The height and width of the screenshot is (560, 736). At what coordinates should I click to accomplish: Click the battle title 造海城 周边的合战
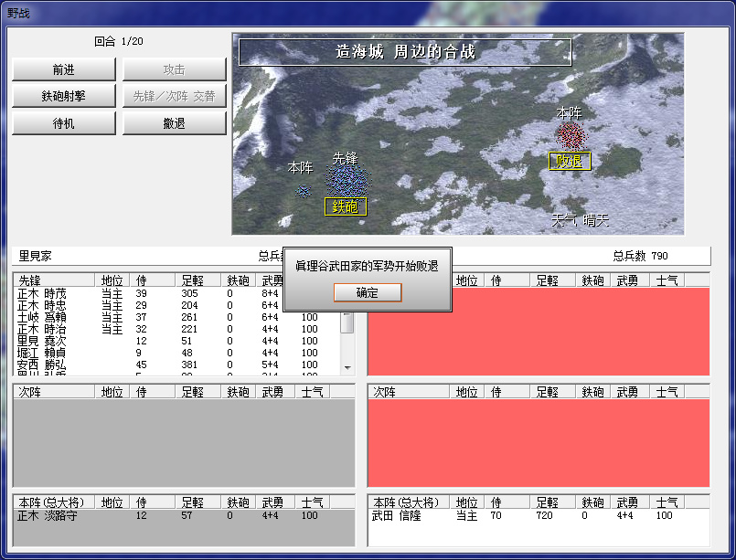point(406,51)
